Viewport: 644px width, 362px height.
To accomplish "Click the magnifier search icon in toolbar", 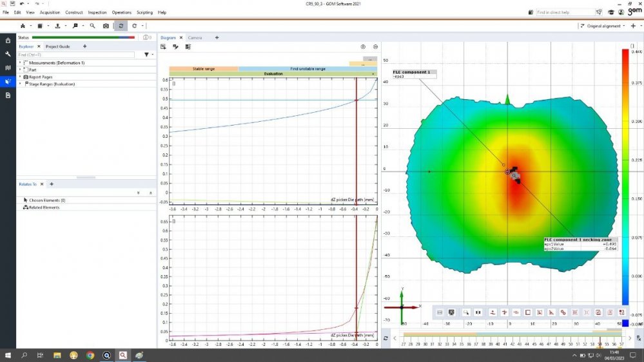I will 92,26.
